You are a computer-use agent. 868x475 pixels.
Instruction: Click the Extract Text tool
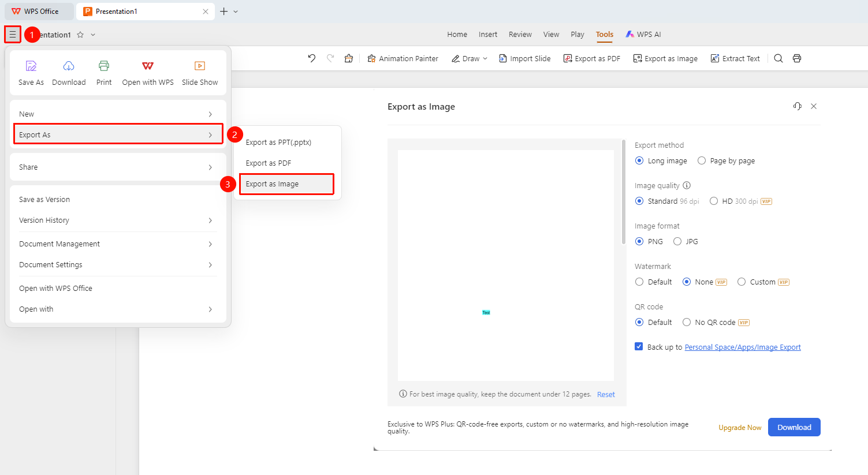[x=735, y=58]
